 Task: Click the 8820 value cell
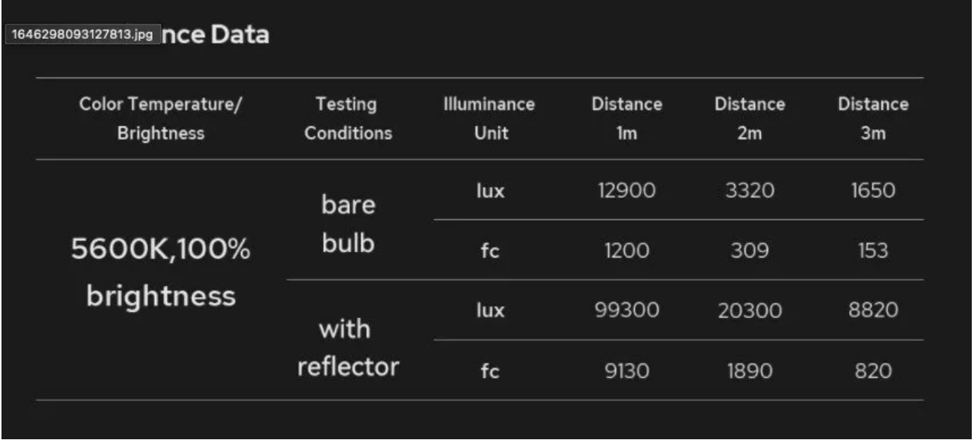873,310
